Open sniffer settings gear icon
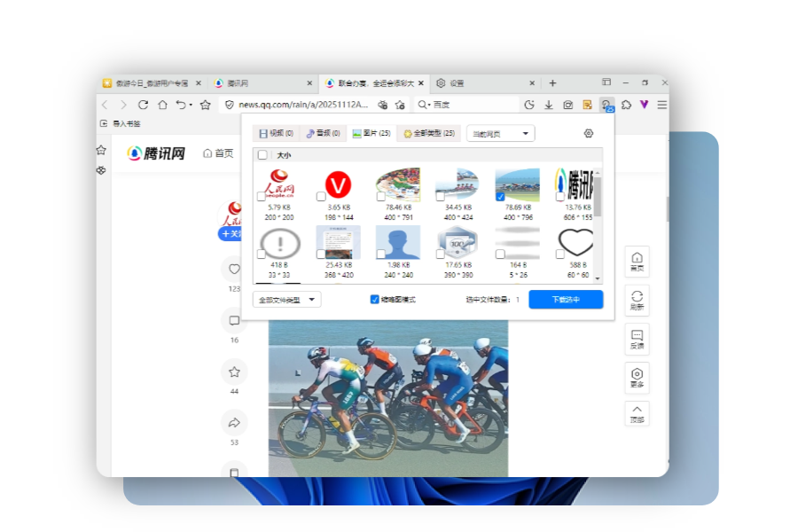Viewport: 798px width, 532px height. (x=589, y=133)
